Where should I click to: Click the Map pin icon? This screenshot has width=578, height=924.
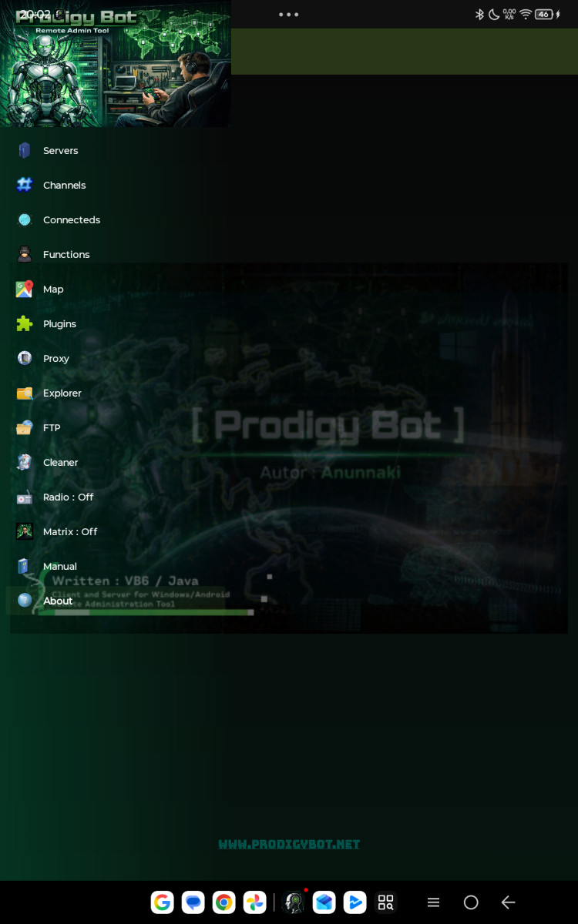(x=25, y=289)
